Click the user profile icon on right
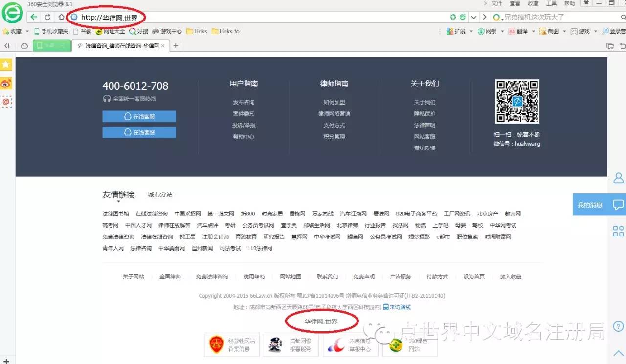Screen dimensions: 626x364 pyautogui.click(x=619, y=178)
